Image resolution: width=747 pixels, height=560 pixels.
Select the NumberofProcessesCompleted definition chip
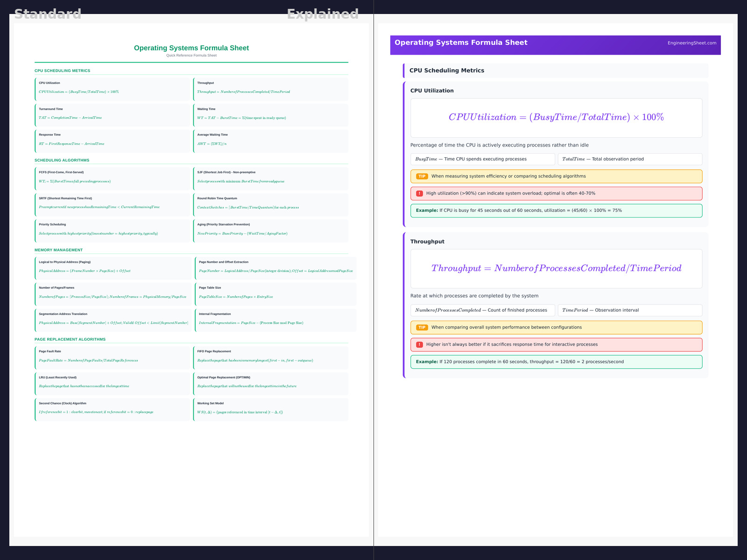coord(482,310)
